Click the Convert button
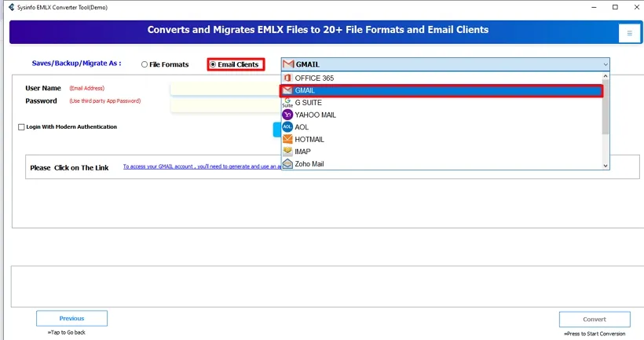Viewport: 644px width, 340px height. point(595,319)
